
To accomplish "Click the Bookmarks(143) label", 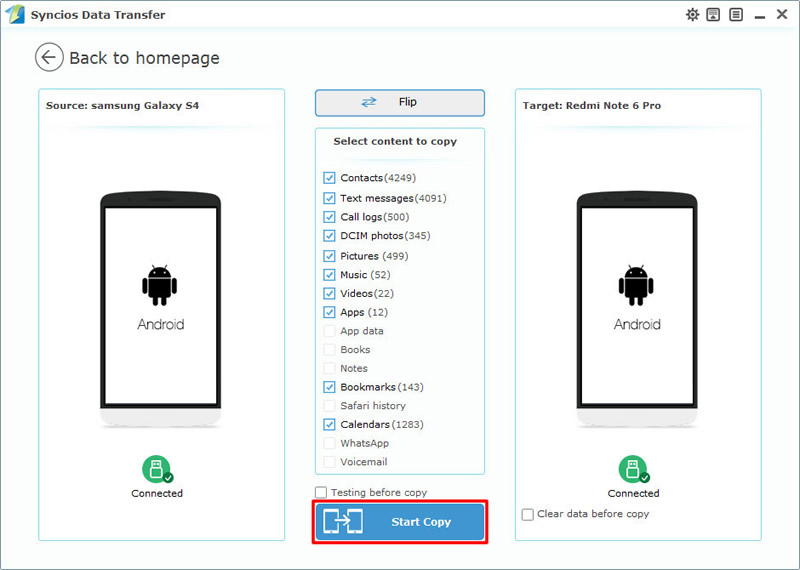I will tap(382, 387).
